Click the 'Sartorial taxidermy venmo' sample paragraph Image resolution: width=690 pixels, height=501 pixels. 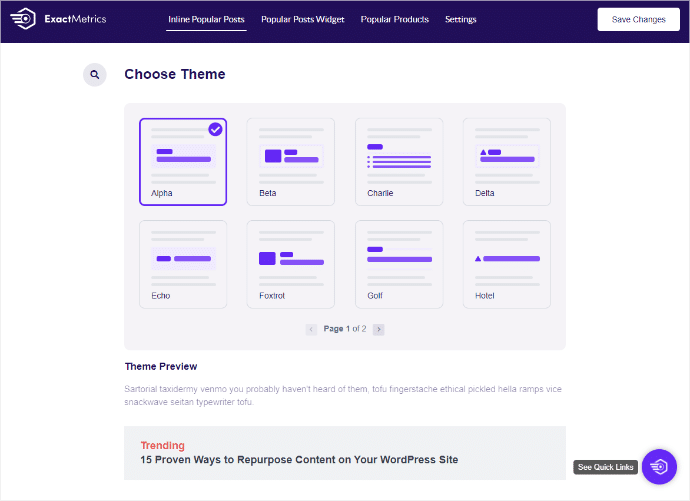coord(343,395)
